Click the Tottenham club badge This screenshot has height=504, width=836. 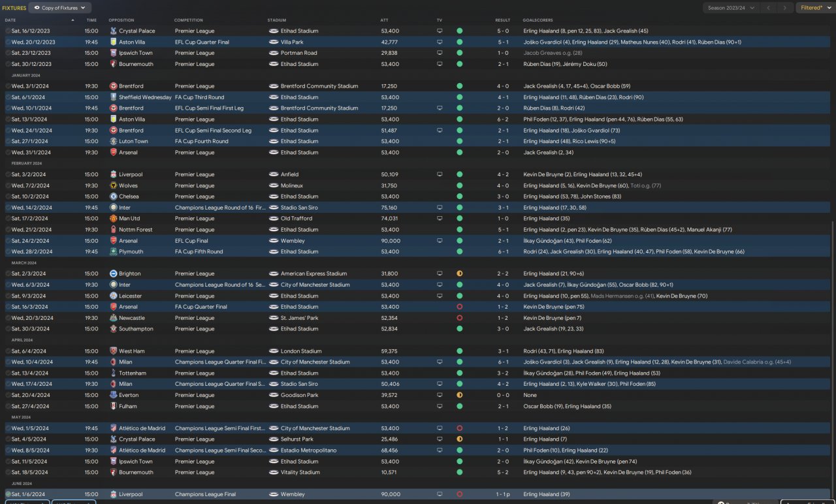click(x=113, y=373)
